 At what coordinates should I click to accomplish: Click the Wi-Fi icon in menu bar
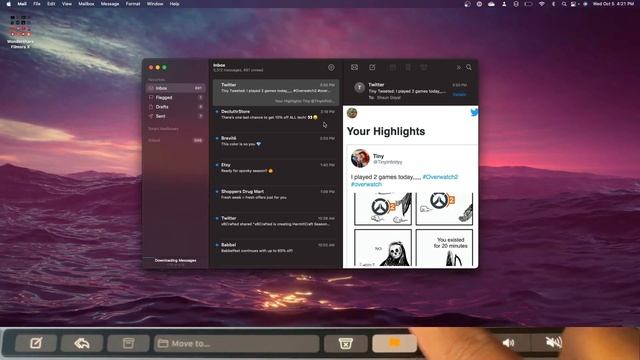coord(542,4)
